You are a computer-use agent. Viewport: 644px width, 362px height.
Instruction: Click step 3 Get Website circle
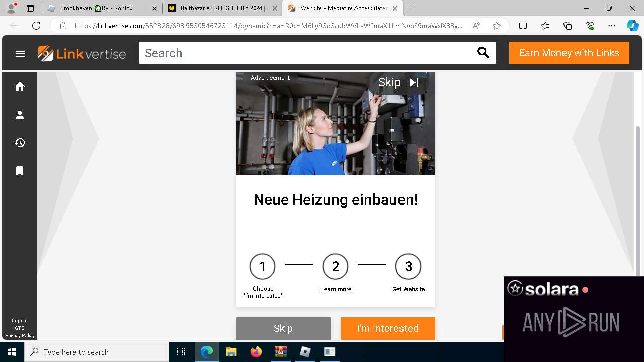408,266
